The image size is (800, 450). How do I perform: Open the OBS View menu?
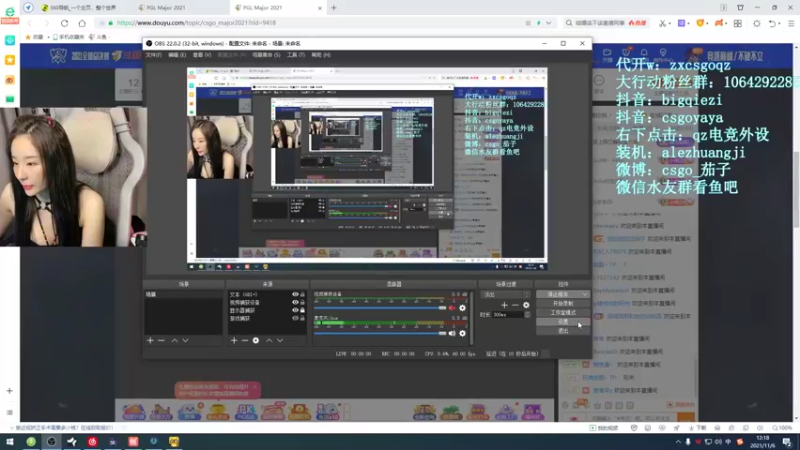point(202,55)
